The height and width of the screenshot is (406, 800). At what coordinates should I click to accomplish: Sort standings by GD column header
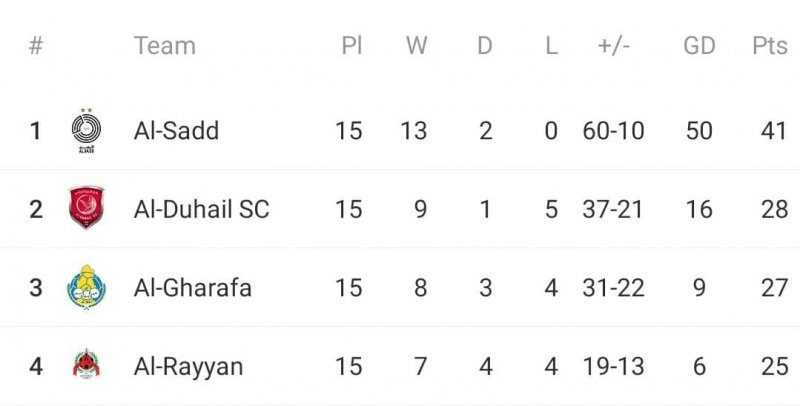699,46
